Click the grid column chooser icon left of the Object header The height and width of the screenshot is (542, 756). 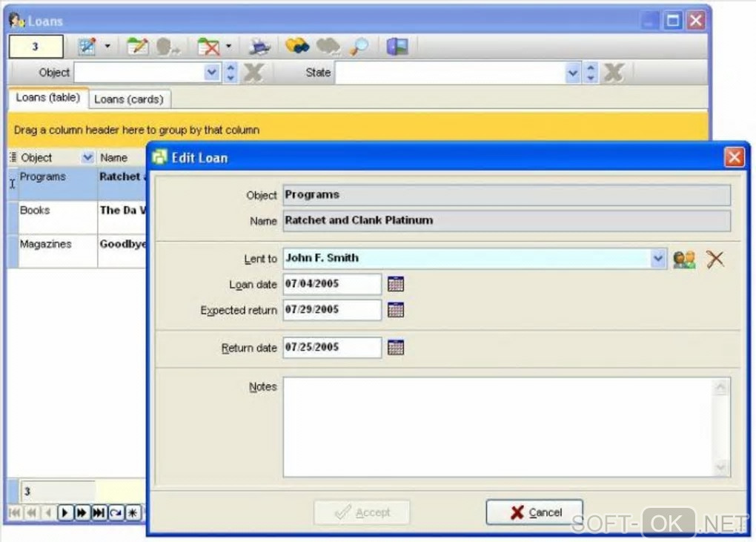13,157
